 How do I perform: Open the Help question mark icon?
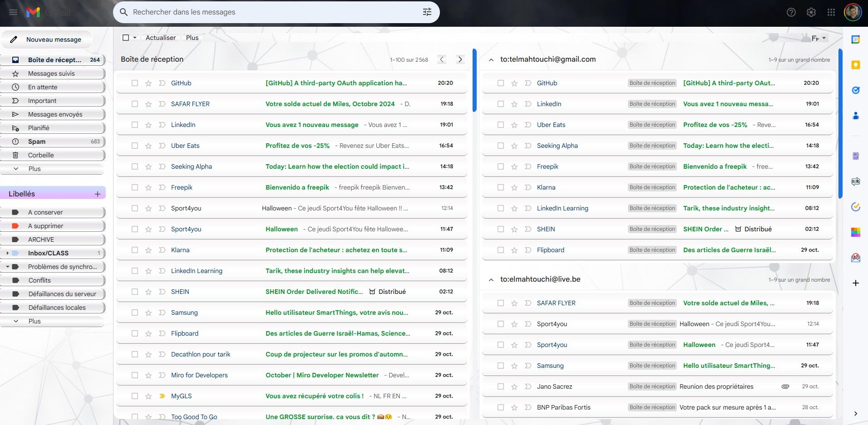pyautogui.click(x=791, y=13)
